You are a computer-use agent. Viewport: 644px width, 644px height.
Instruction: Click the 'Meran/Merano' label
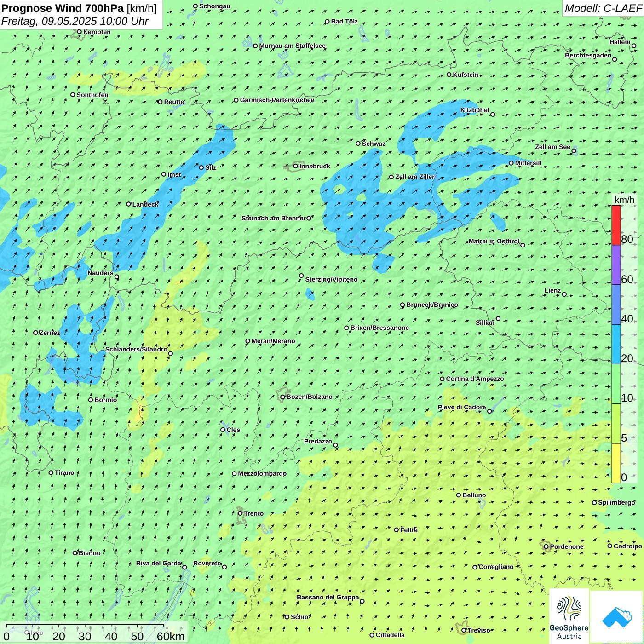coord(273,341)
